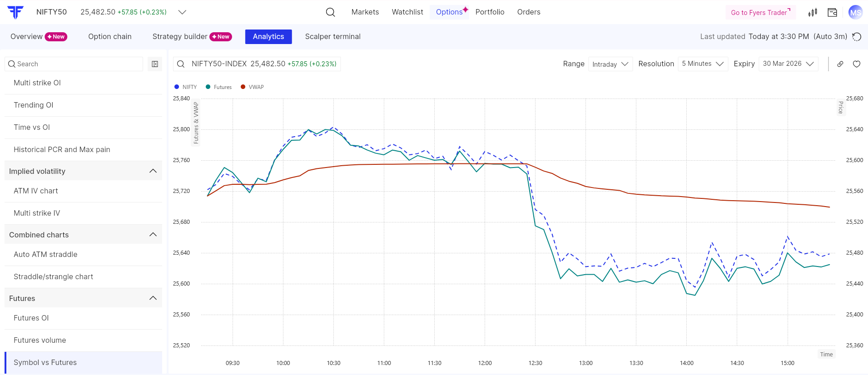Toggle NIFTY series in chart legend

[186, 87]
